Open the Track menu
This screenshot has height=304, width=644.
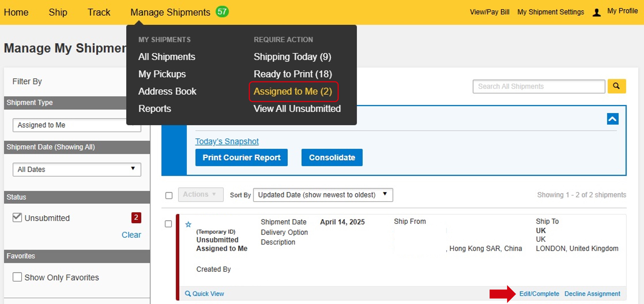pyautogui.click(x=99, y=12)
